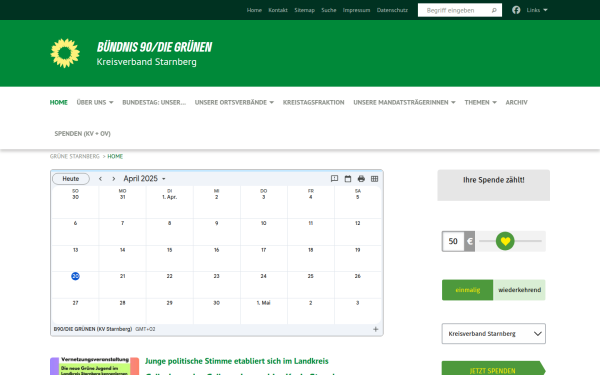Click the Bündnis 90/Die Grünen title
600x375 pixels.
point(154,47)
